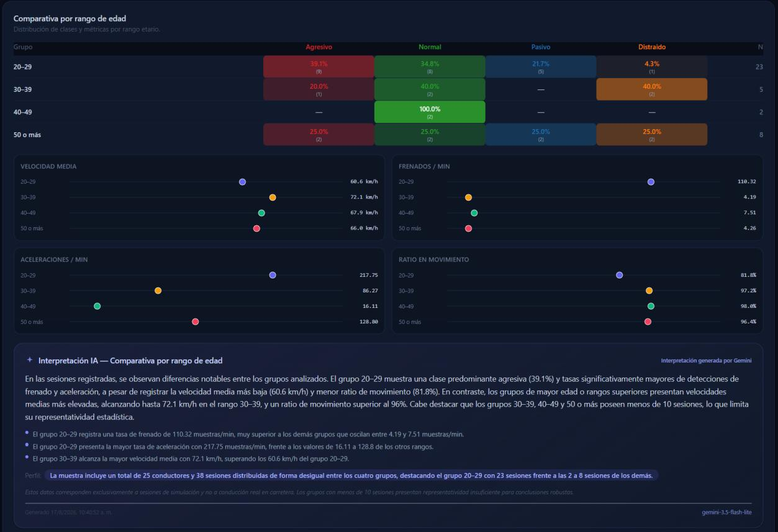Click the Generado timestamp at the bottom
The height and width of the screenshot is (532, 778).
point(69,512)
